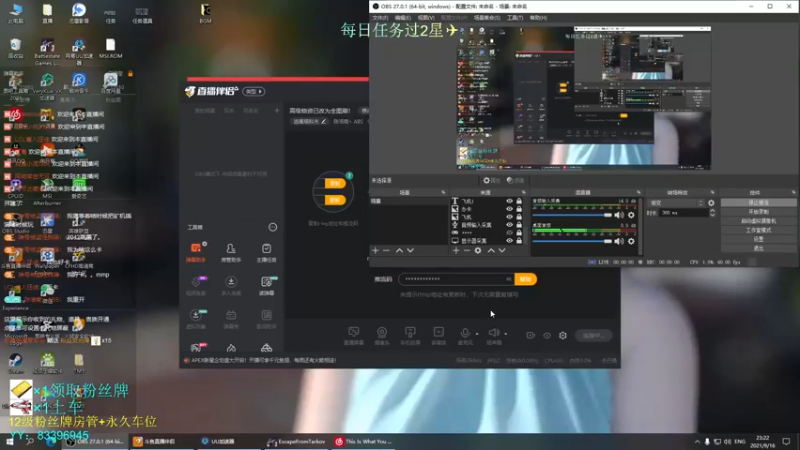Open settings gear for 音频输入采集 mixer channel
Screen dimensions: 800x450
pyautogui.click(x=631, y=215)
